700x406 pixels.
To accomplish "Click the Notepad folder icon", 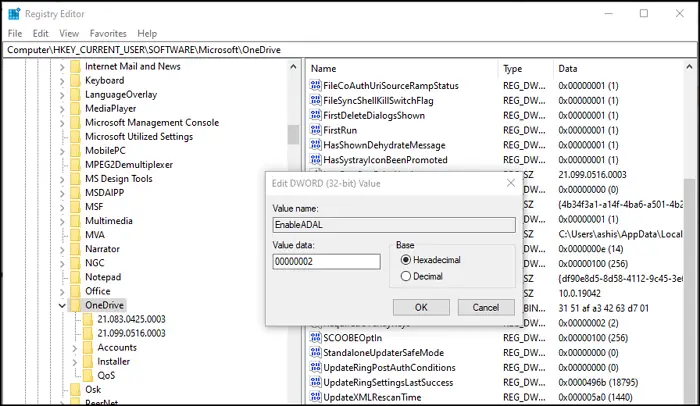I will pos(75,277).
